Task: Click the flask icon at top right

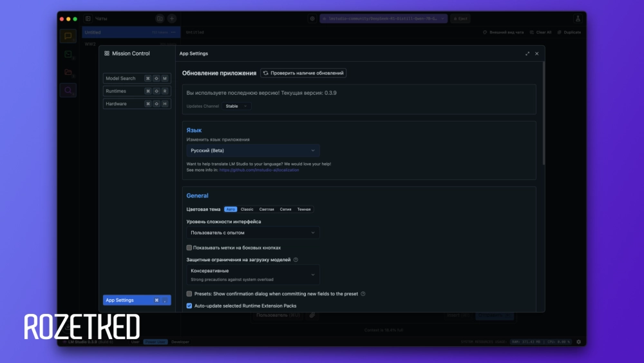Action: pyautogui.click(x=577, y=19)
